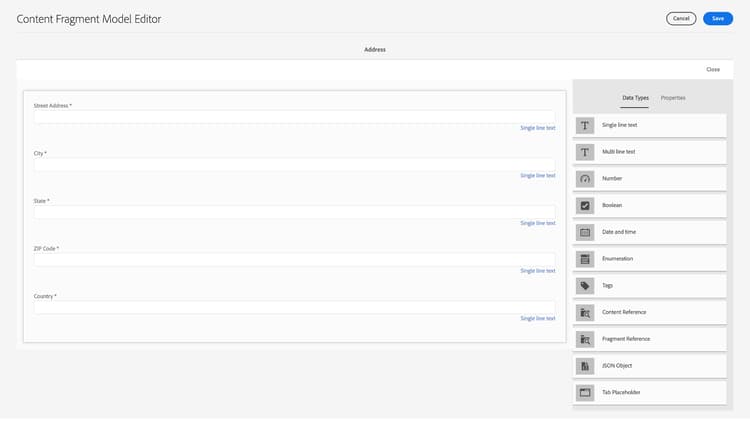Click the Number data type label

pos(612,179)
